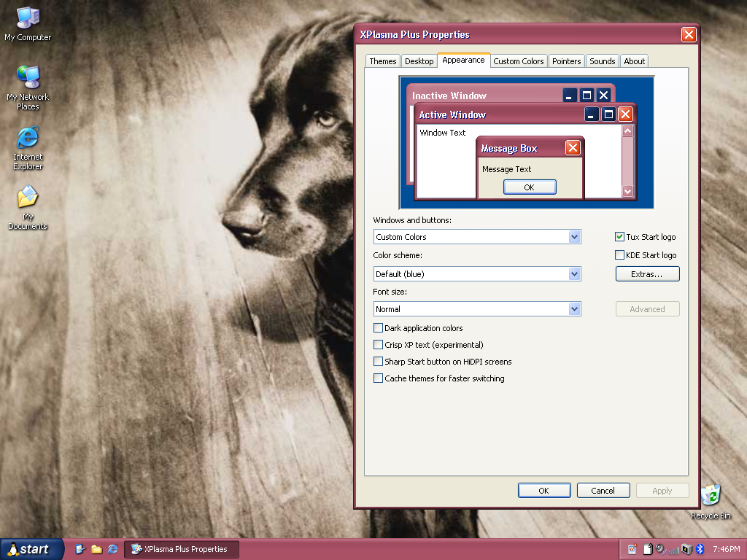
Task: Click the Cancel button
Action: click(603, 491)
